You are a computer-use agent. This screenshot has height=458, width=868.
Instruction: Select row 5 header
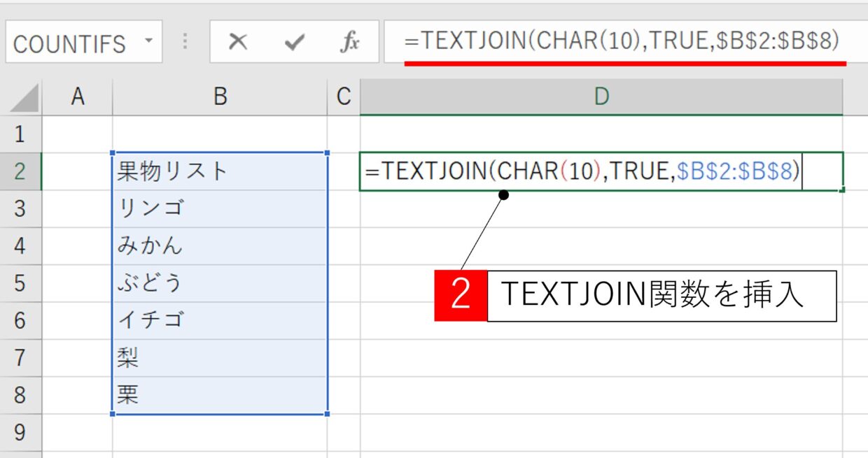click(x=20, y=283)
